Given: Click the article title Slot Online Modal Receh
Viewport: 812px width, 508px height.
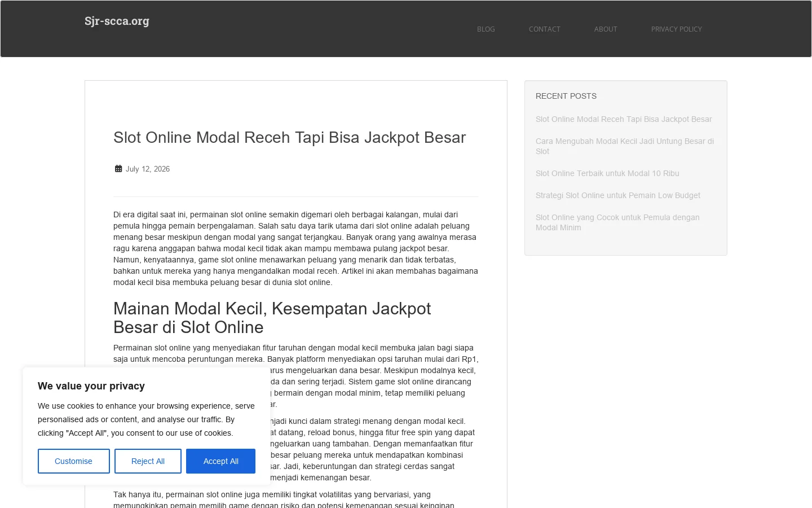Looking at the screenshot, I should pyautogui.click(x=290, y=138).
